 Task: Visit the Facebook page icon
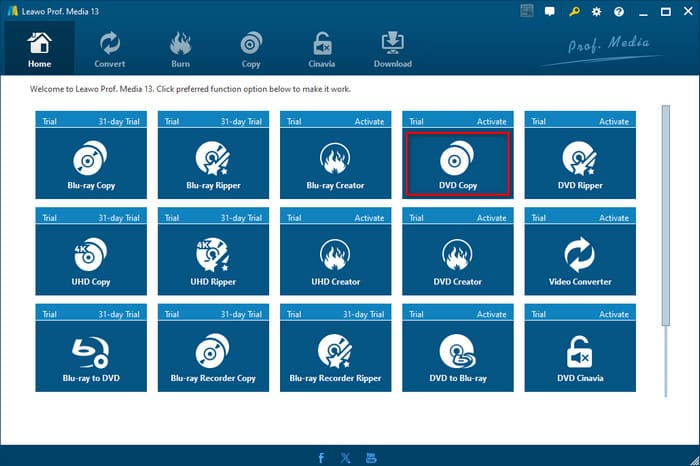click(321, 458)
